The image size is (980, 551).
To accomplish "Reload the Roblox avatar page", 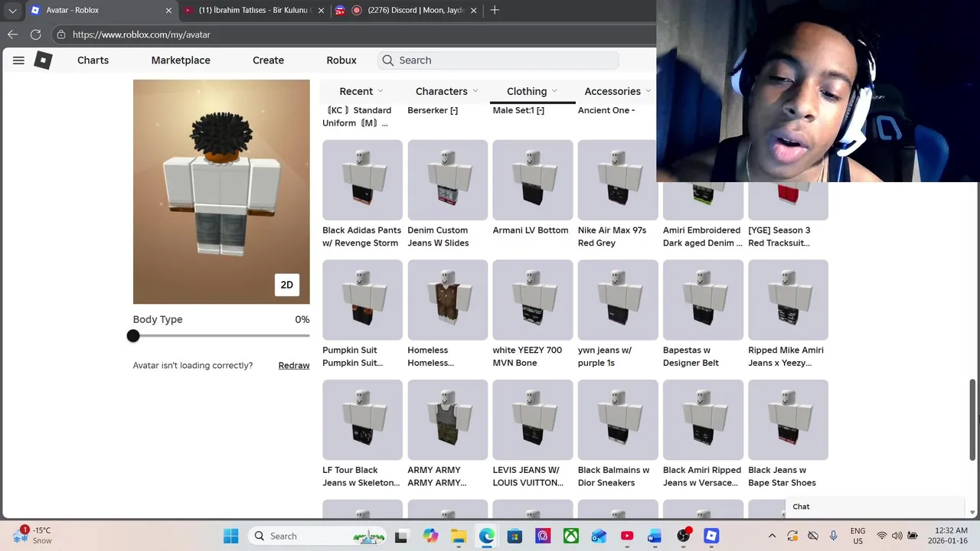I will [x=35, y=34].
